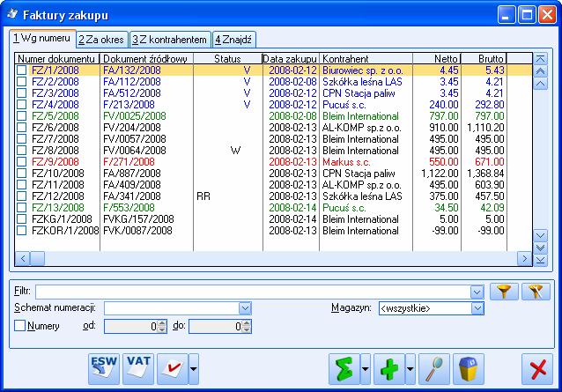This screenshot has width=562, height=392.
Task: Click the Status column header
Action: pos(227,58)
